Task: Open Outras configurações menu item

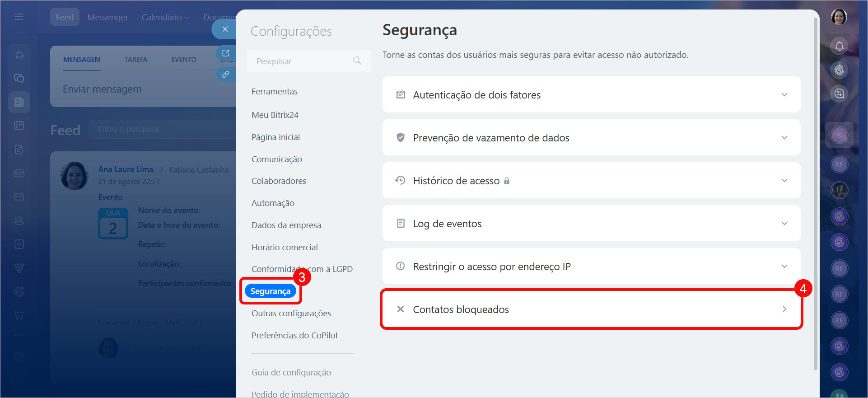Action: click(291, 314)
